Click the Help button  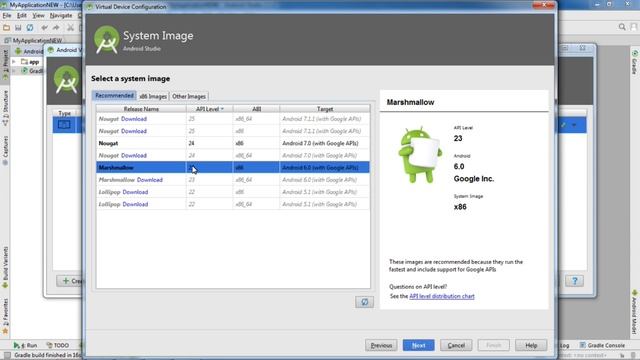click(x=531, y=345)
